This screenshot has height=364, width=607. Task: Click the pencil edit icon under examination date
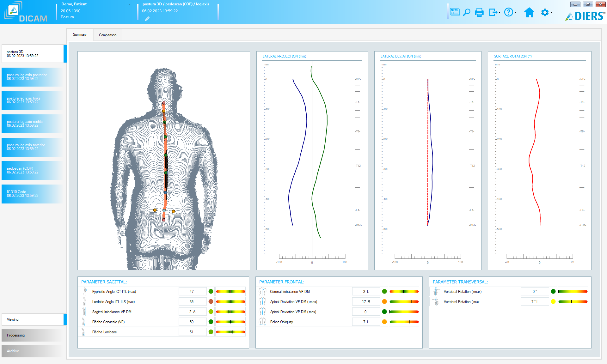(x=147, y=19)
